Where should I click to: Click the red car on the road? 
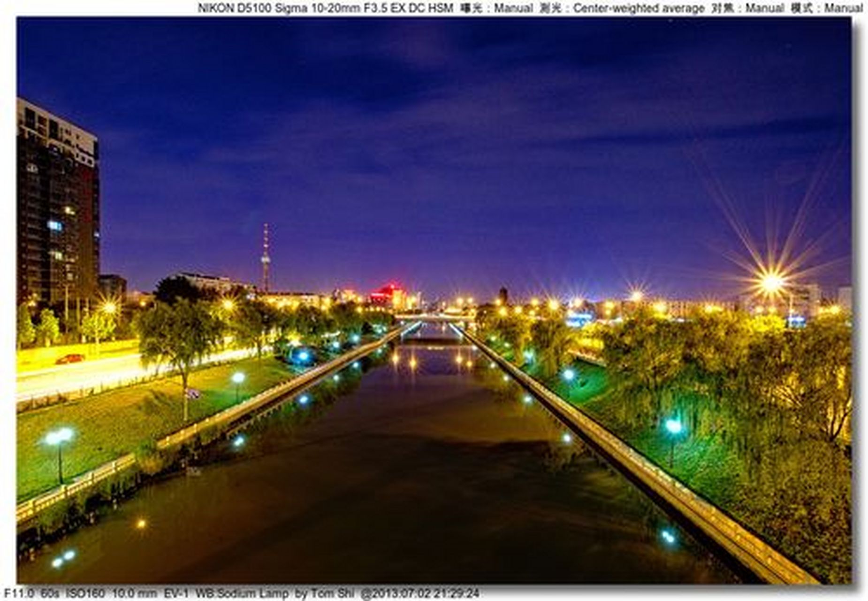(69, 359)
